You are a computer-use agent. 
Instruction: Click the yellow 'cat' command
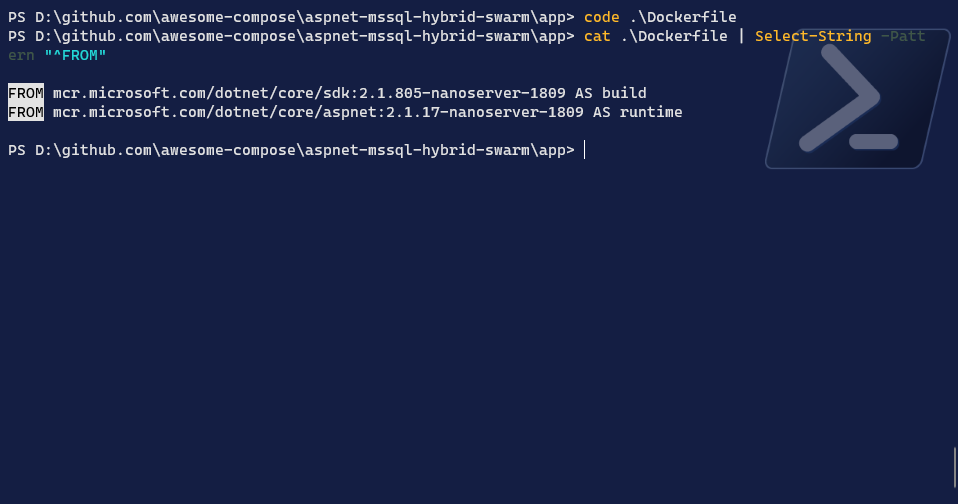(597, 36)
